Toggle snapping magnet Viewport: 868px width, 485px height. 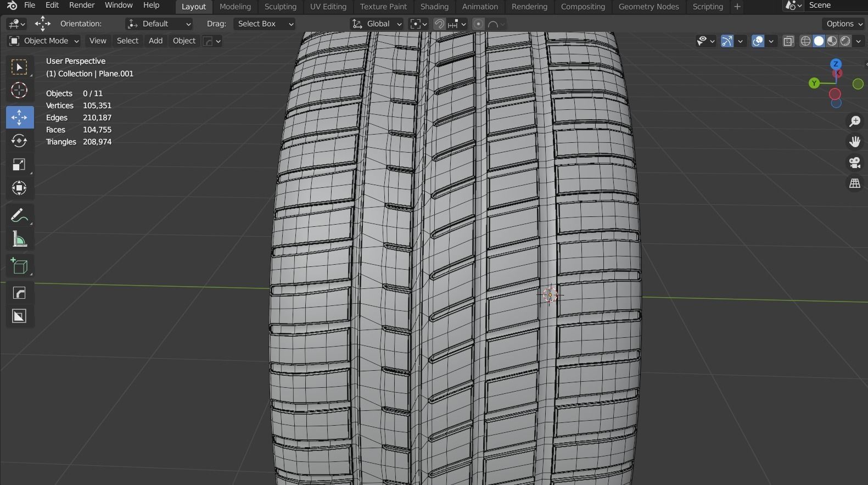439,24
